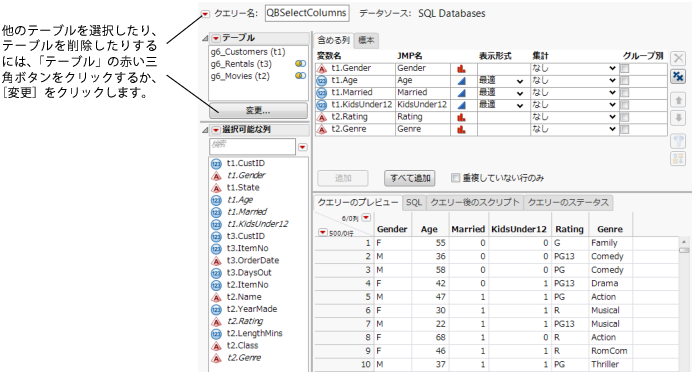Viewport: 694px width, 374px height.
Task: Click nominal modeling type icon for Rating row
Action: (x=462, y=117)
